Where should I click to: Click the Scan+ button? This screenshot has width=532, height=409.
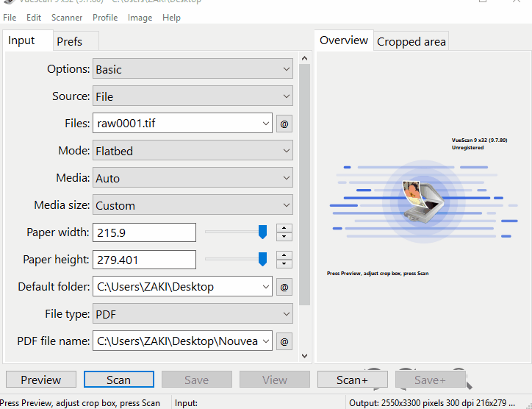pos(352,380)
